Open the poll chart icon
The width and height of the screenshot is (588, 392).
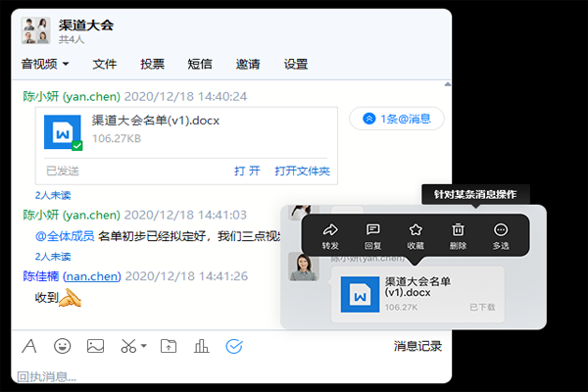(x=202, y=346)
